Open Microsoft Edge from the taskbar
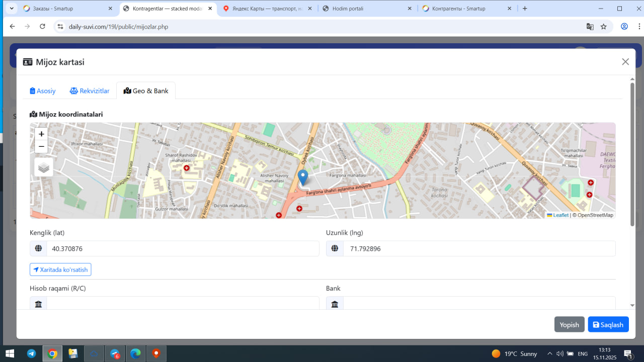 pos(135,353)
